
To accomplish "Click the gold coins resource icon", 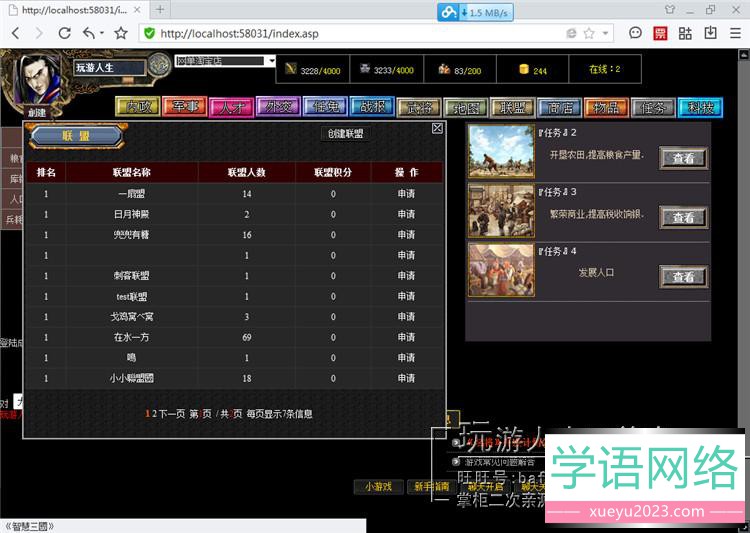I will [x=522, y=69].
